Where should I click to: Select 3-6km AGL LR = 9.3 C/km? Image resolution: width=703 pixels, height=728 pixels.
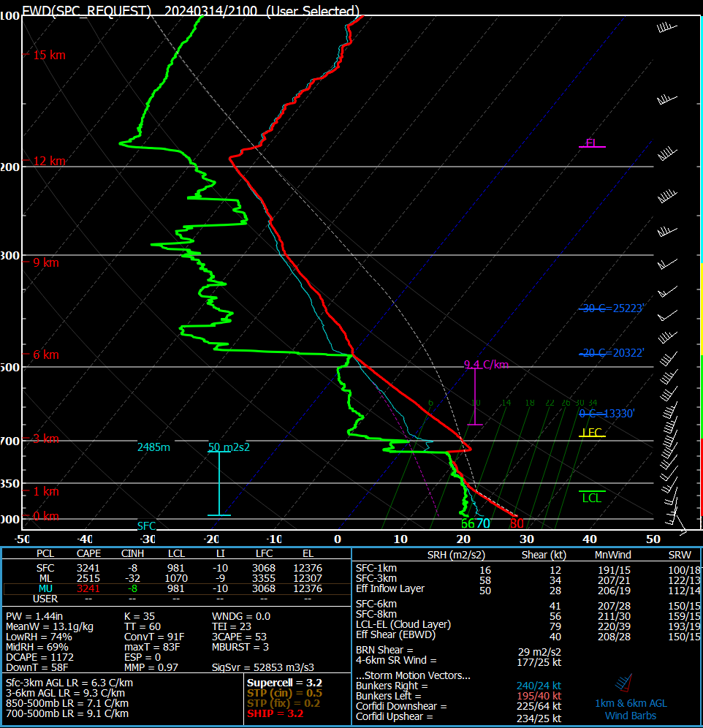coord(66,693)
